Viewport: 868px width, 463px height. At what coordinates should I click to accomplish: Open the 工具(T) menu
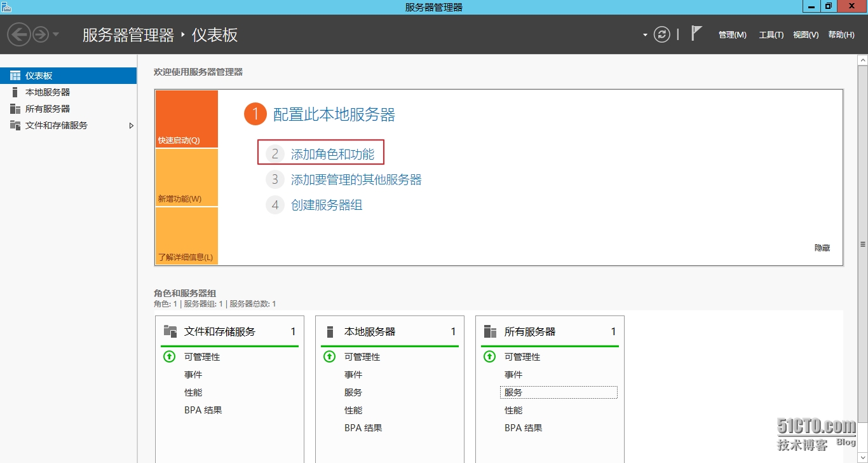(771, 35)
